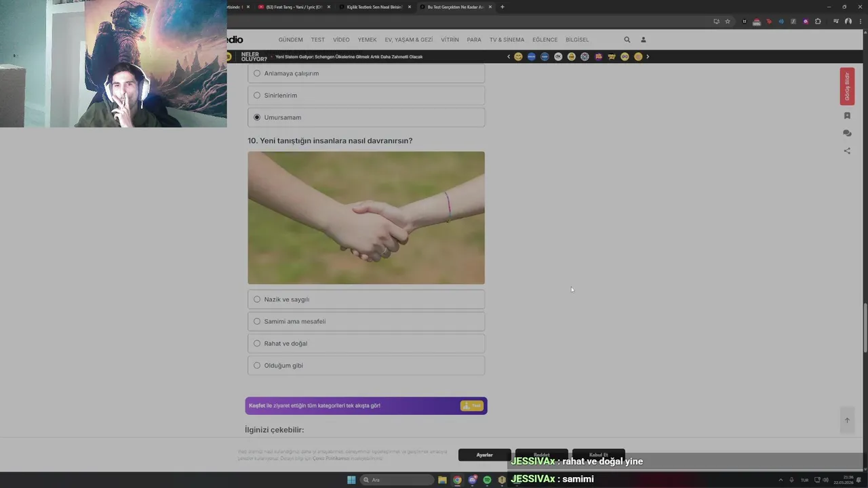The height and width of the screenshot is (488, 868).
Task: Show next categories with the right arrow
Action: pos(648,57)
